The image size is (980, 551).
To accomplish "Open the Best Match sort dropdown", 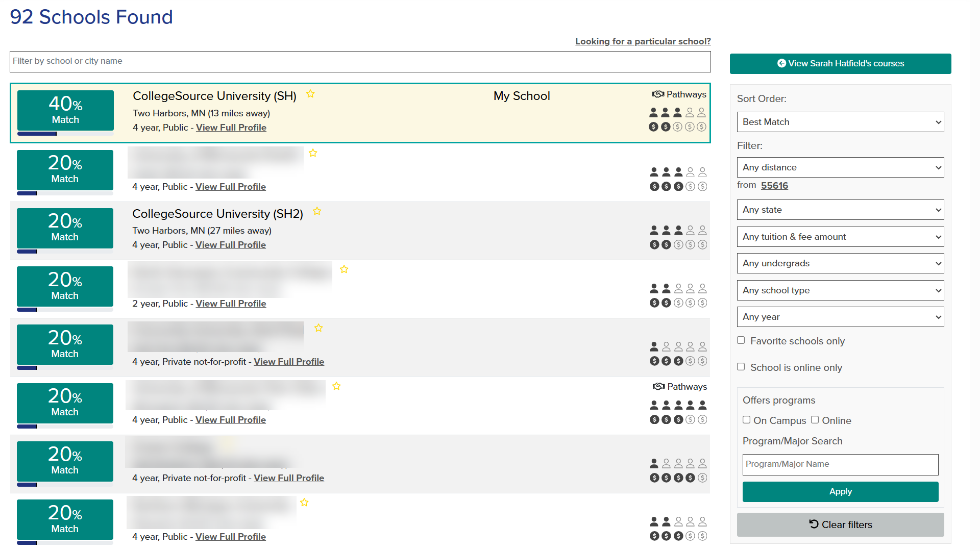I will pyautogui.click(x=840, y=122).
